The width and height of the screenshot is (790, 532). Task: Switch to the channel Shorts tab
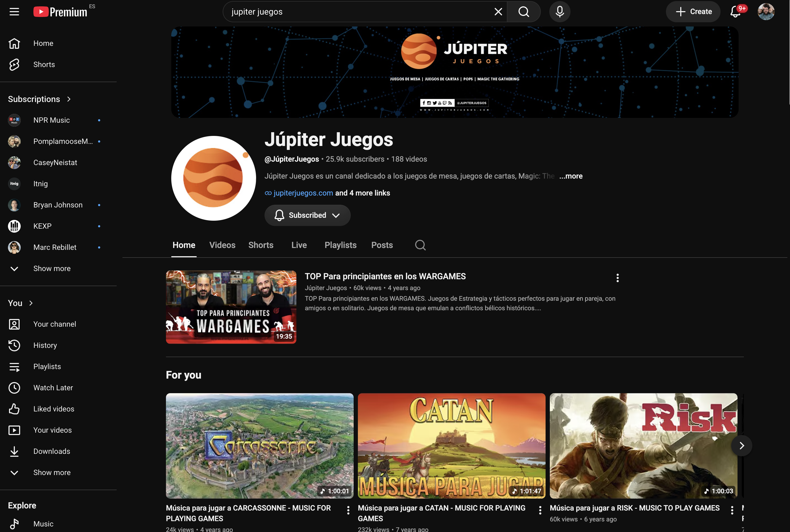point(261,245)
